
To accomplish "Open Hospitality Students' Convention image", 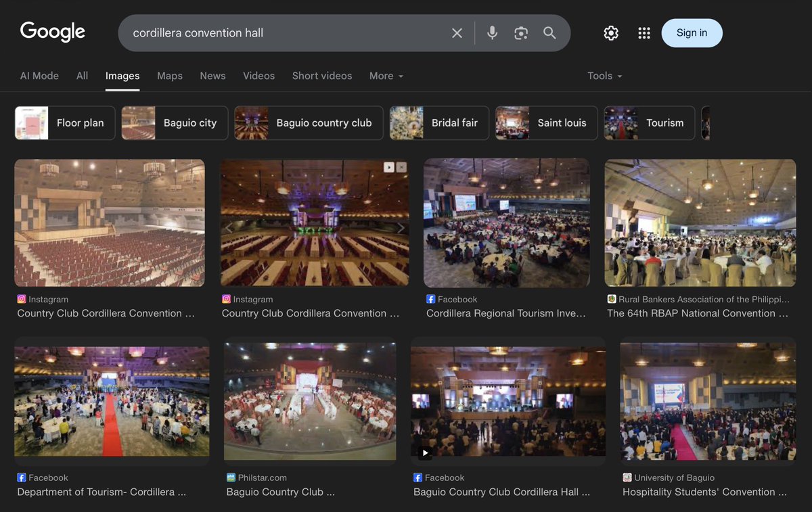I will click(x=708, y=401).
